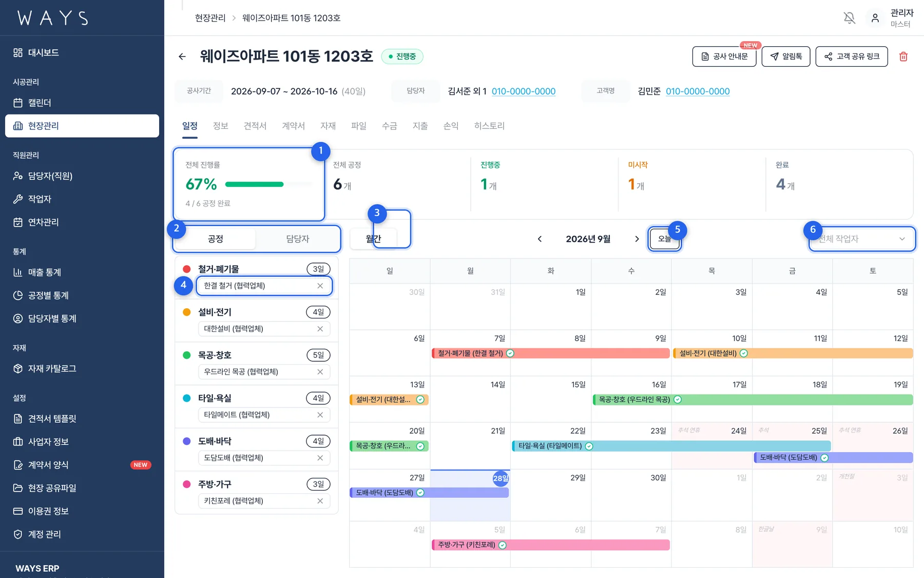The image size is (924, 578).
Task: Open the 월간 view selector
Action: click(x=374, y=239)
